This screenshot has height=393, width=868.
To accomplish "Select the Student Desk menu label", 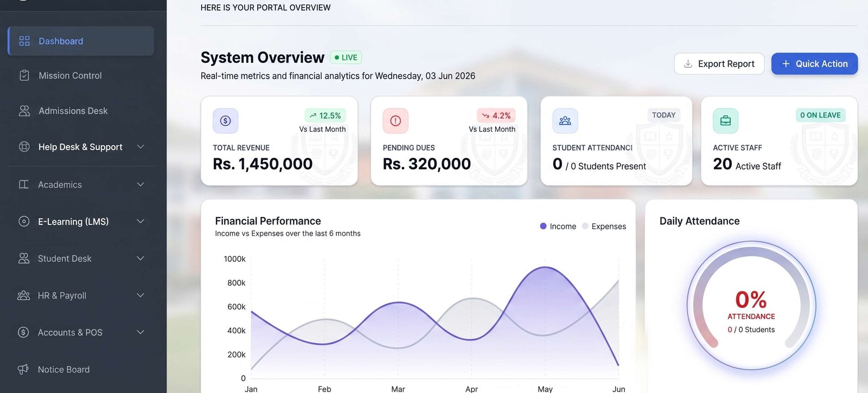I will tap(65, 259).
